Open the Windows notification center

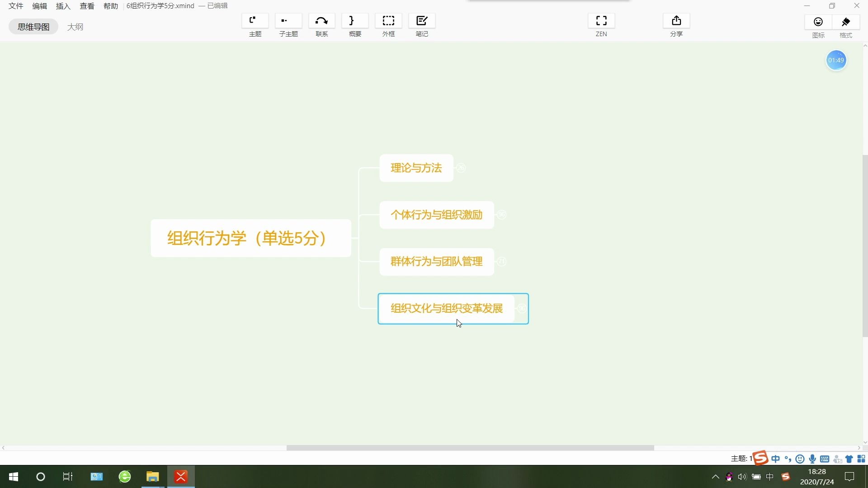point(849,477)
